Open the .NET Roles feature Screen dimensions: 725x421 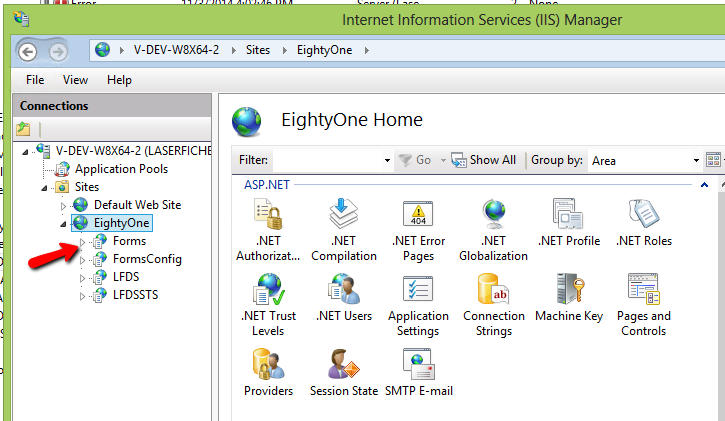644,222
